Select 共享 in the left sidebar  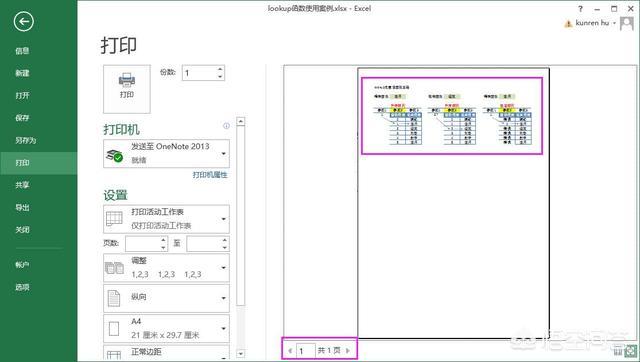(x=22, y=185)
